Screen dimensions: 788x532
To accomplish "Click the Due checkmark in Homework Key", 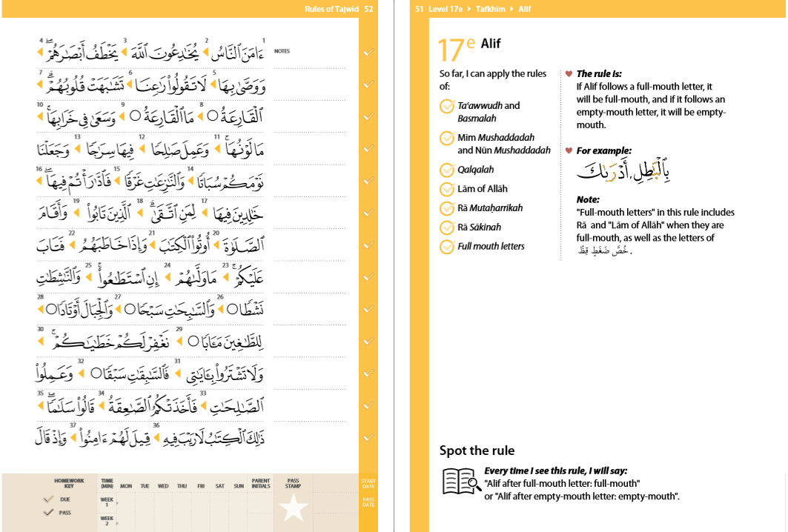I will point(48,500).
